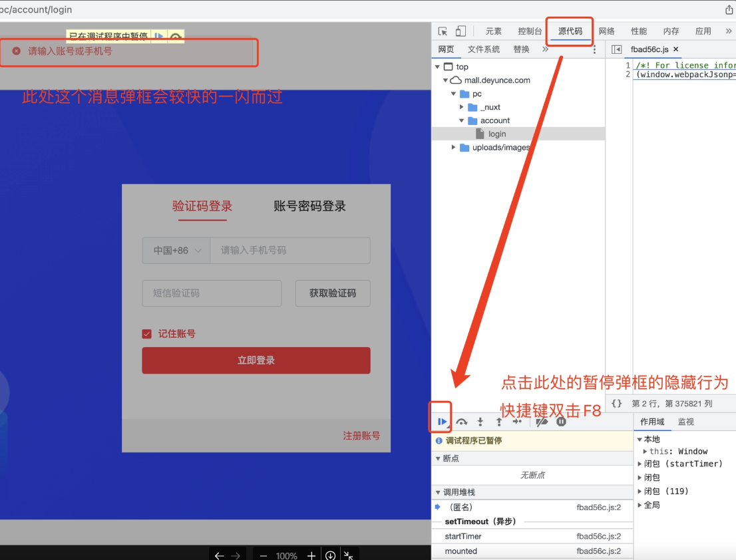Expand the uploads/images folder
Viewport: 736px width, 560px height.
pos(453,147)
